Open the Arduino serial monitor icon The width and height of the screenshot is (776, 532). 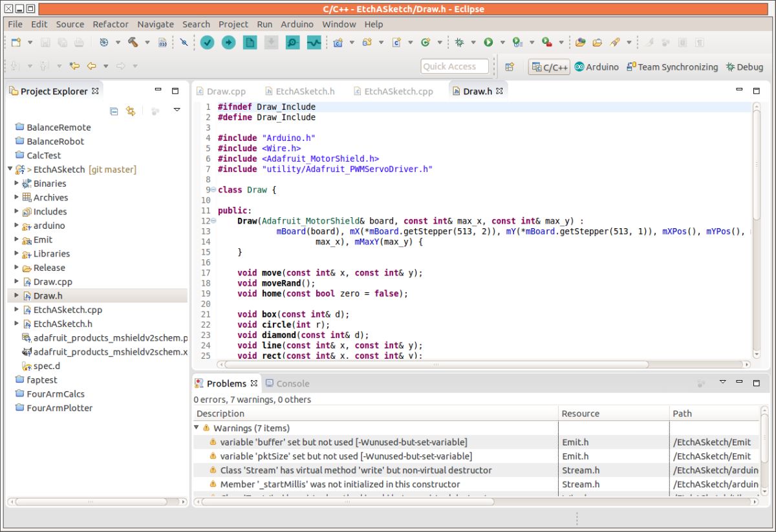[x=292, y=43]
